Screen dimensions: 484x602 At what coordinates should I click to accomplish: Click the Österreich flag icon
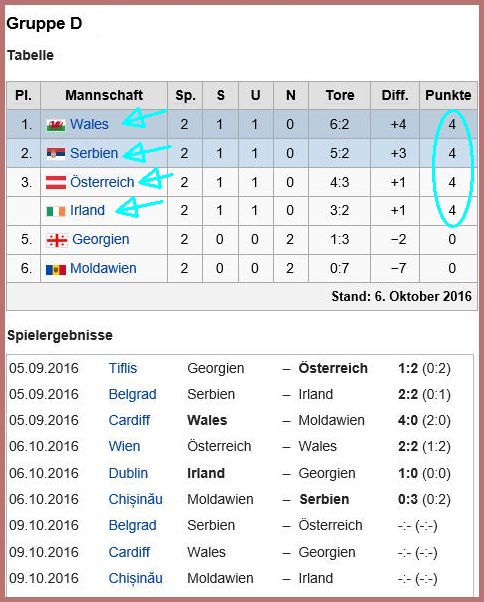(x=56, y=182)
